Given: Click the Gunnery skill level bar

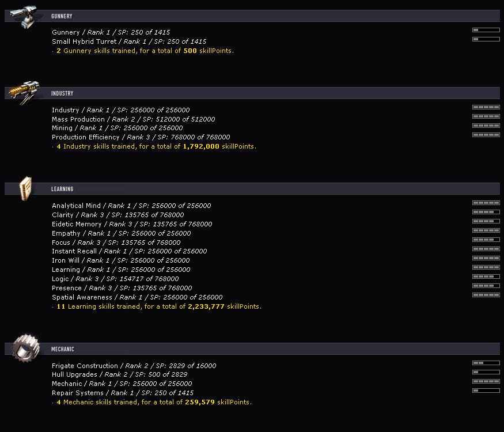Looking at the screenshot, I should tap(486, 30).
